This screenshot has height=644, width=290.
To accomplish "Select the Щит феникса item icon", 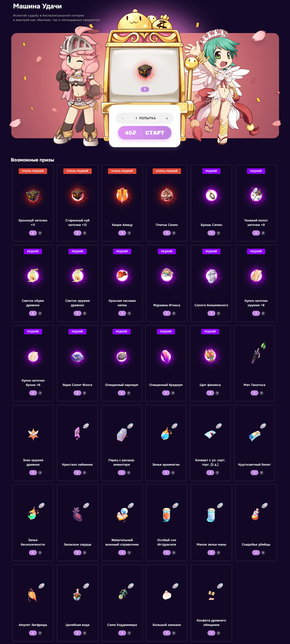I will coord(210,356).
